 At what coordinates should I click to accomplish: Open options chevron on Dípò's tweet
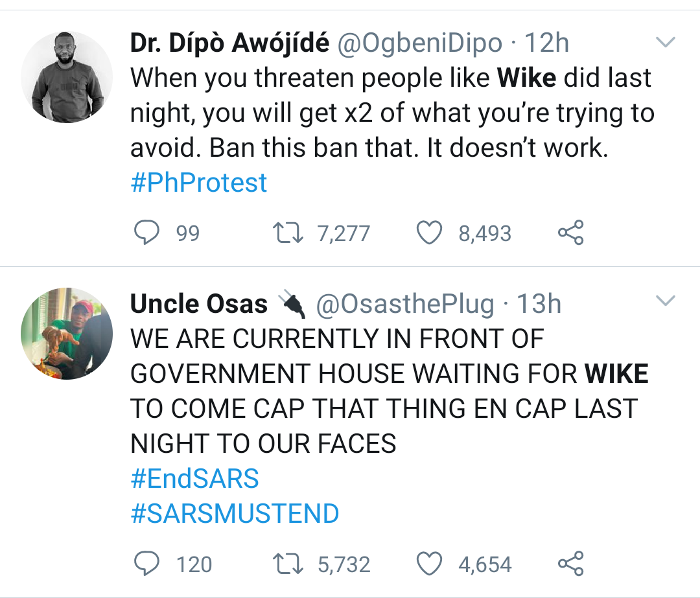pyautogui.click(x=666, y=43)
